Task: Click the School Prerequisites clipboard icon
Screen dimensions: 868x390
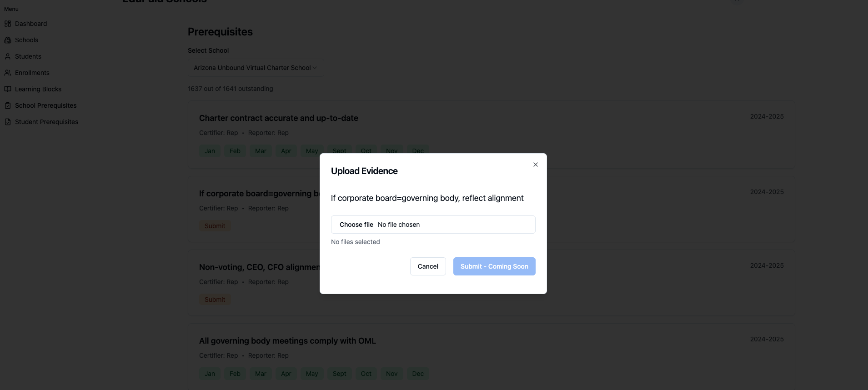Action: (8, 105)
